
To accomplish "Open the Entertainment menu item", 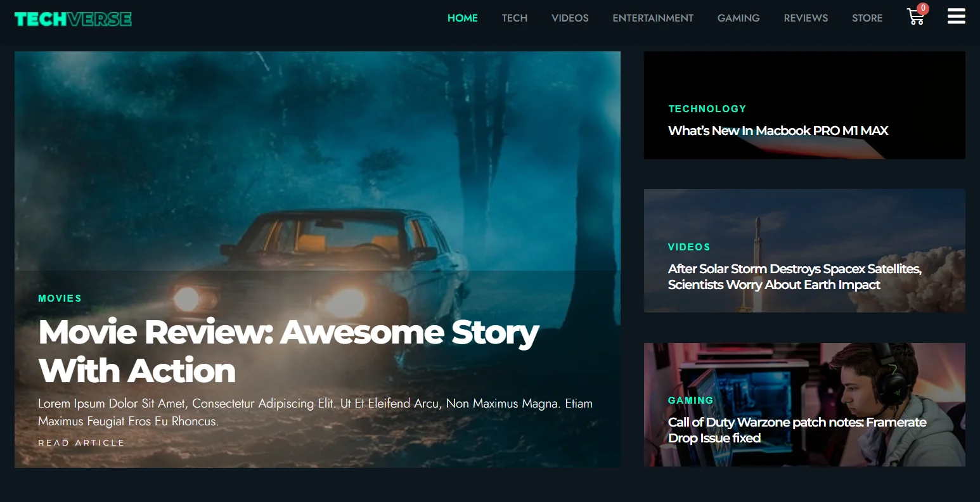I will [x=653, y=18].
